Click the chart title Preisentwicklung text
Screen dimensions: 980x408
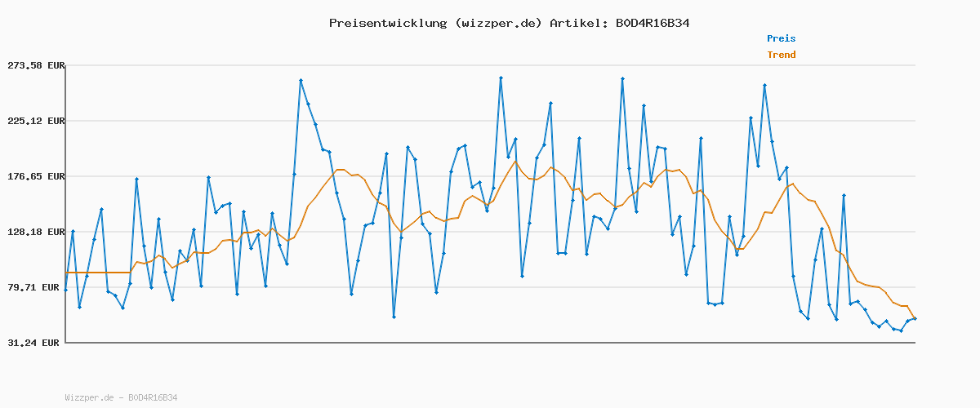(388, 23)
